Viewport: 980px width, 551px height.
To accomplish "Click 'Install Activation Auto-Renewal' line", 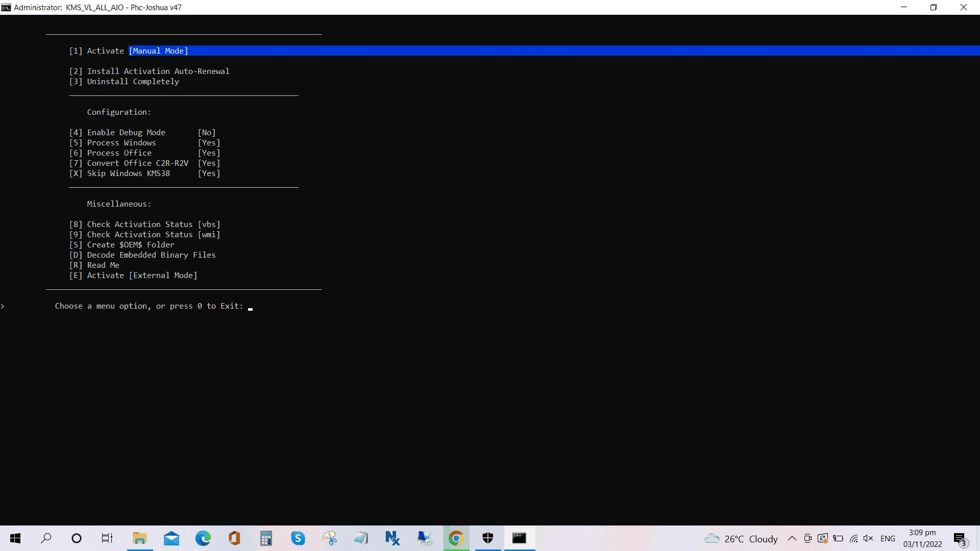I will coord(149,71).
